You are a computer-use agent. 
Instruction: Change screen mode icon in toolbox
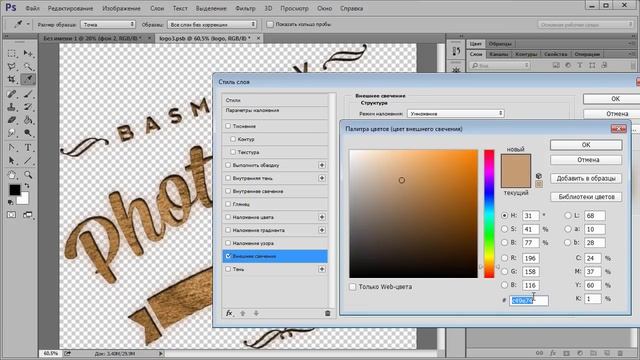(x=28, y=215)
